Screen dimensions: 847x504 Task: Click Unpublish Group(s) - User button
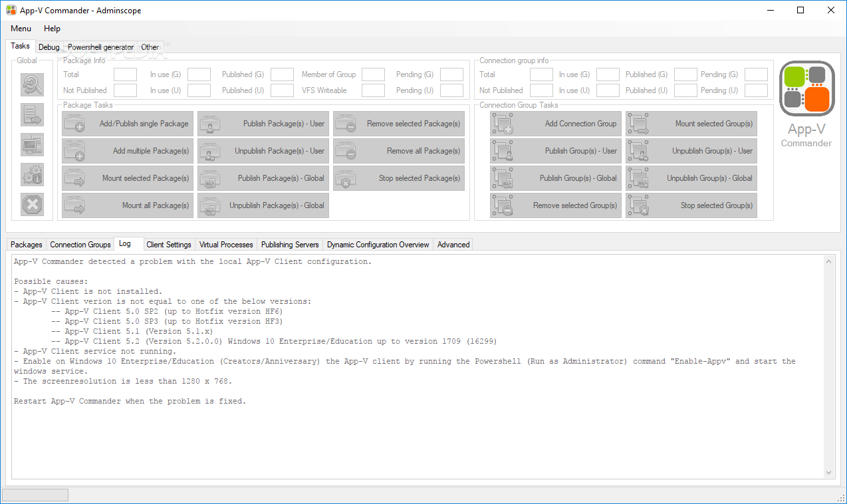click(691, 151)
